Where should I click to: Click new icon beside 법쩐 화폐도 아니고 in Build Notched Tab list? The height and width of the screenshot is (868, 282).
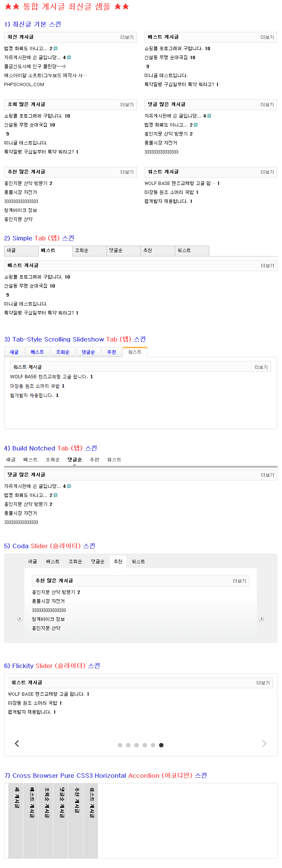(x=55, y=495)
